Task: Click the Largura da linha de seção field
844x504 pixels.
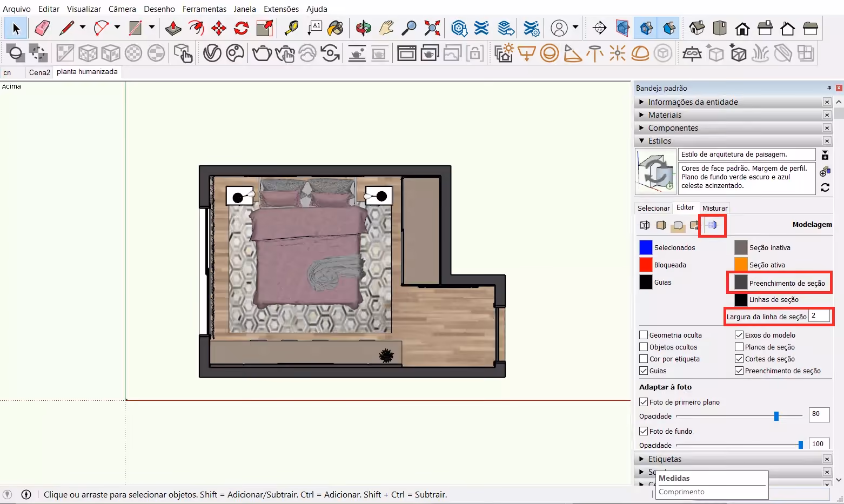Action: point(819,316)
